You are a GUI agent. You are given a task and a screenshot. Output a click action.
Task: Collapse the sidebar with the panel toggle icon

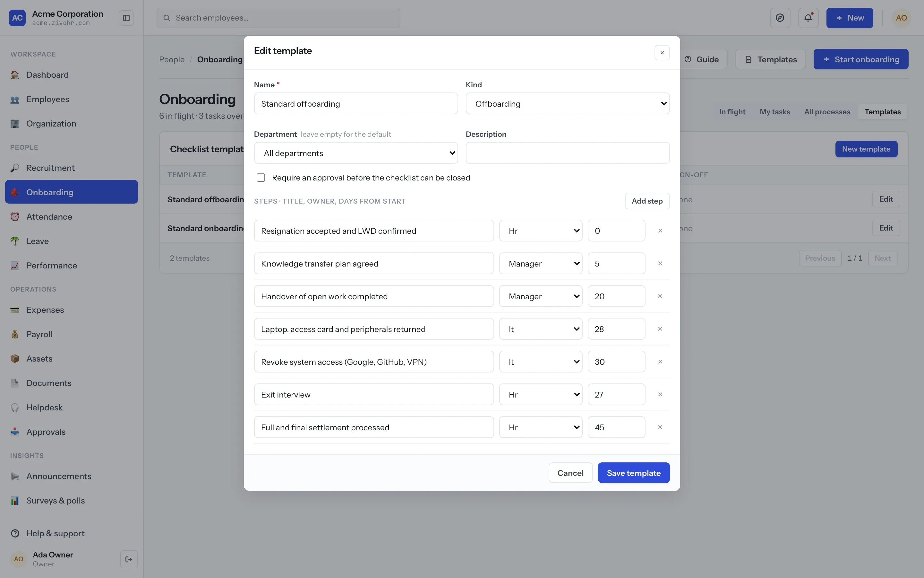click(126, 18)
